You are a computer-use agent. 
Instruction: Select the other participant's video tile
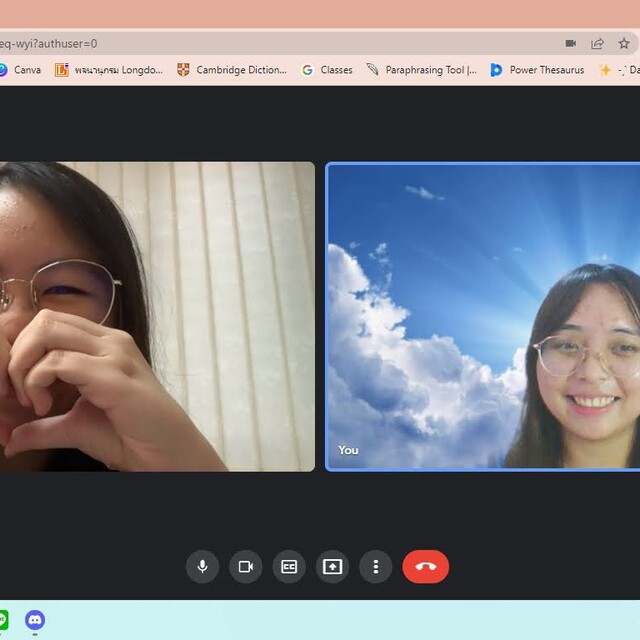[155, 316]
